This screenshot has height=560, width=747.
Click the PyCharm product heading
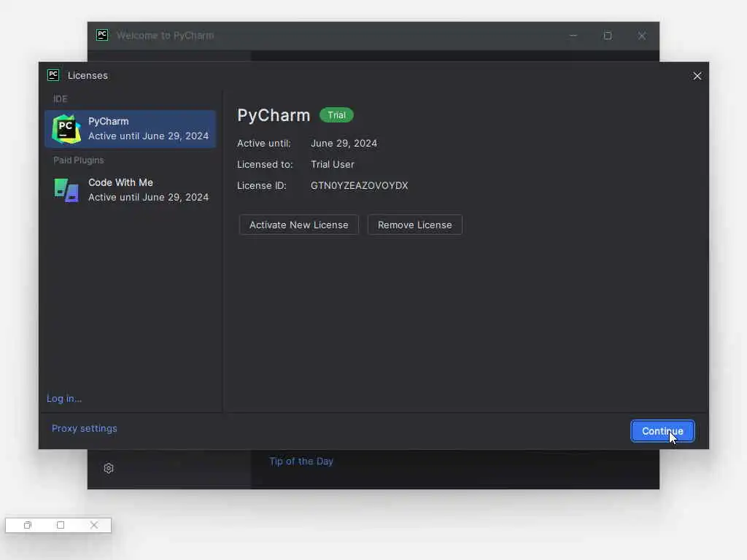pos(274,115)
